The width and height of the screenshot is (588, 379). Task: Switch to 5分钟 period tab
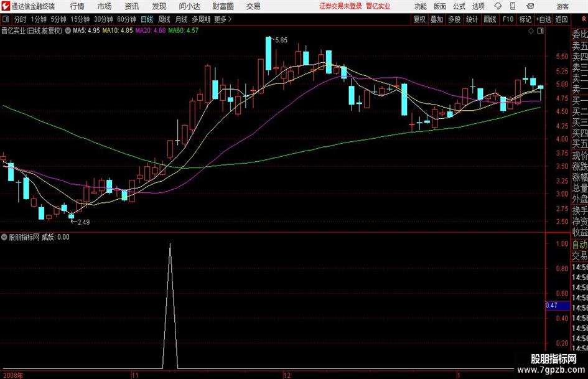[58, 19]
